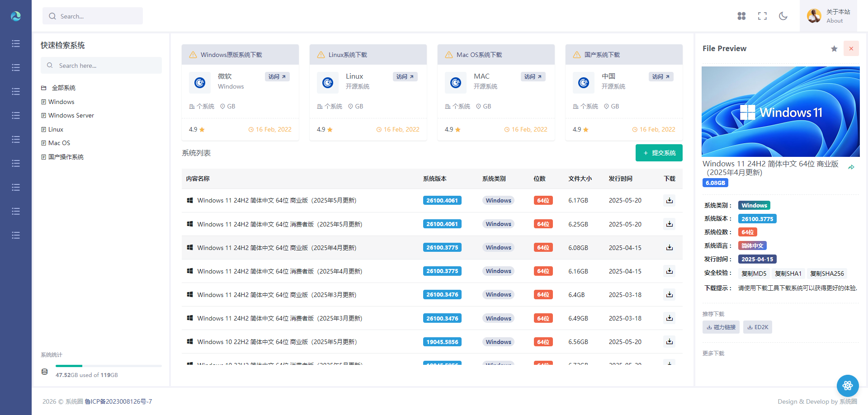This screenshot has width=868, height=415.
Task: Focus the quick search 'Search here...' field
Action: coord(101,66)
